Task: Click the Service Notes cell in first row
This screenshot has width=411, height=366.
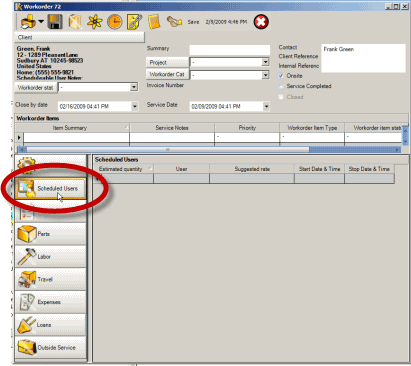Action: coord(172,138)
